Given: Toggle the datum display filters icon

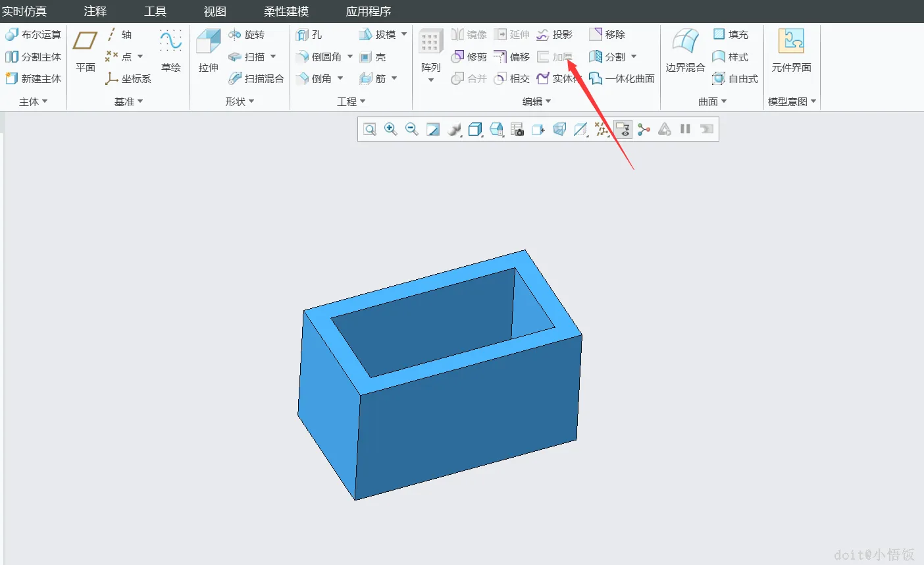Looking at the screenshot, I should pyautogui.click(x=602, y=129).
